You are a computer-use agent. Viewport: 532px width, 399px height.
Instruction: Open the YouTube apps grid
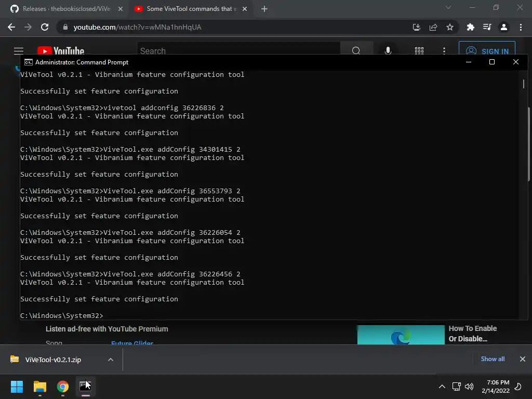pos(419,50)
